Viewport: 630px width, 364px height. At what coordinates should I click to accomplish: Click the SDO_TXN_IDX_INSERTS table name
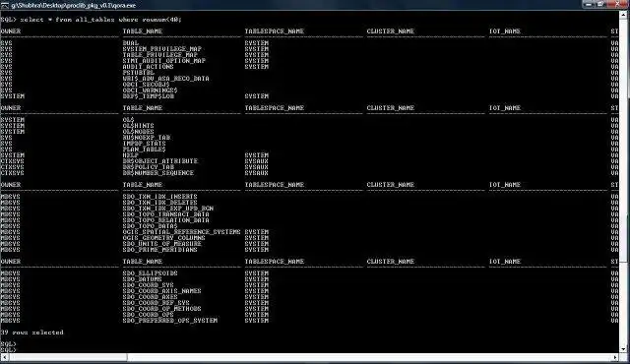click(x=159, y=197)
